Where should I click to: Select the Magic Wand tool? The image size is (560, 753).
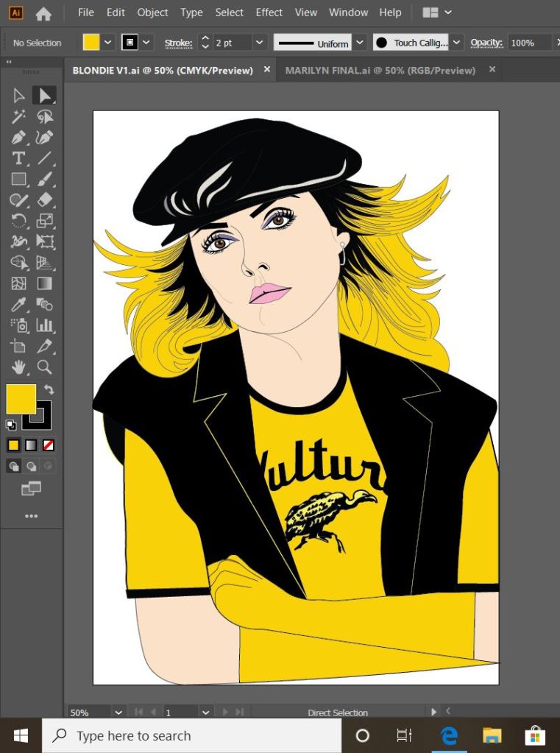[18, 116]
